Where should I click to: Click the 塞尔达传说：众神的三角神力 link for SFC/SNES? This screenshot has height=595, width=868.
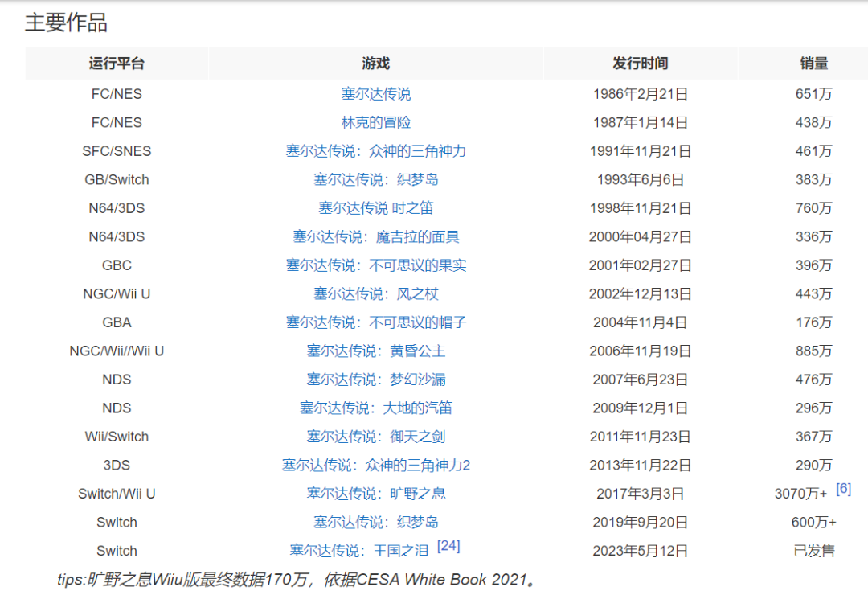376,150
